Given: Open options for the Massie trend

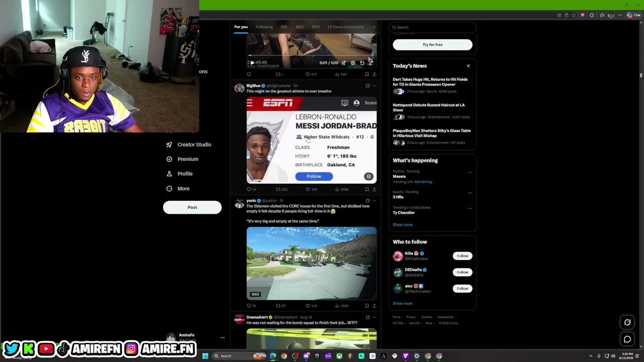Looking at the screenshot, I should pos(470,172).
